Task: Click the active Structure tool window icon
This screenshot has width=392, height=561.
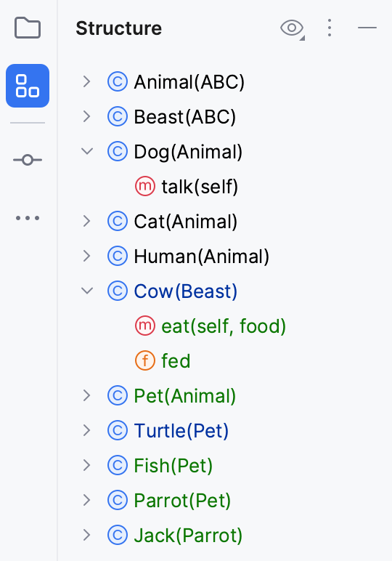Action: [28, 86]
